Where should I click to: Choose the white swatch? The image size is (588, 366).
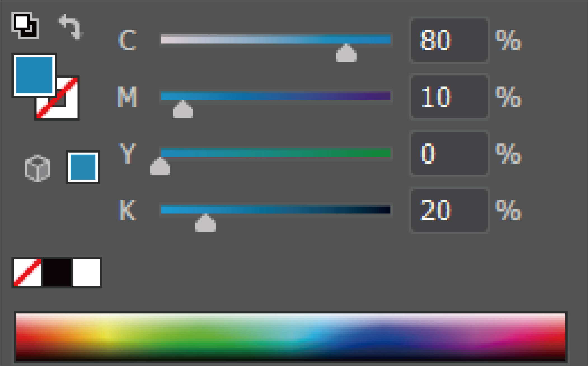point(86,273)
